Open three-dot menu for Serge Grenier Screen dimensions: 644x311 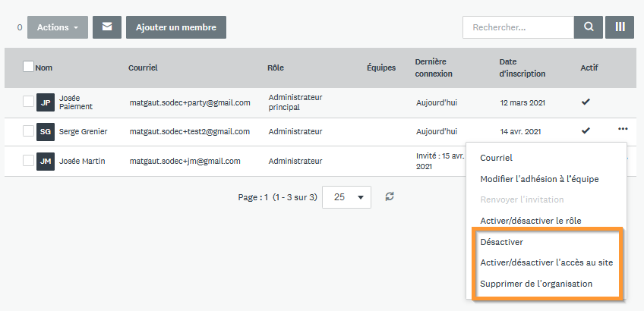(x=623, y=130)
